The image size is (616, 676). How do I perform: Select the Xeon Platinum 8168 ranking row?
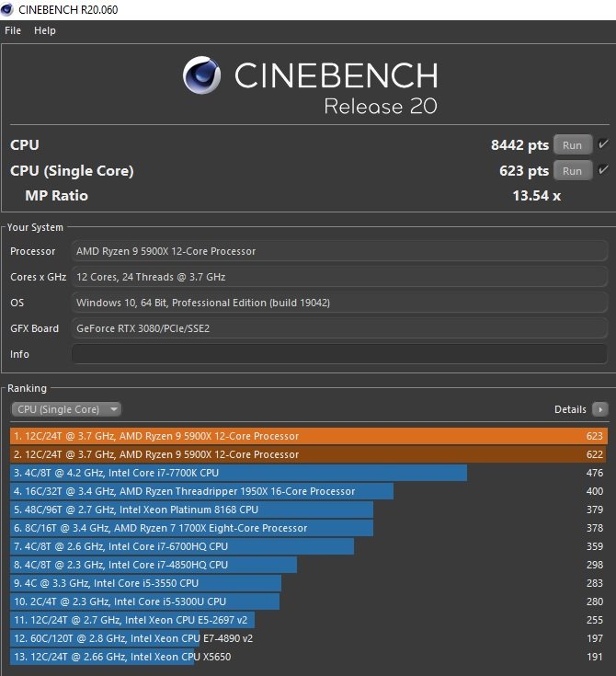click(x=309, y=510)
